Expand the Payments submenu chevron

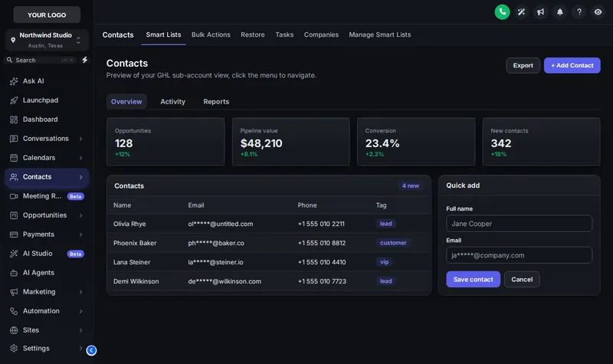tap(81, 234)
